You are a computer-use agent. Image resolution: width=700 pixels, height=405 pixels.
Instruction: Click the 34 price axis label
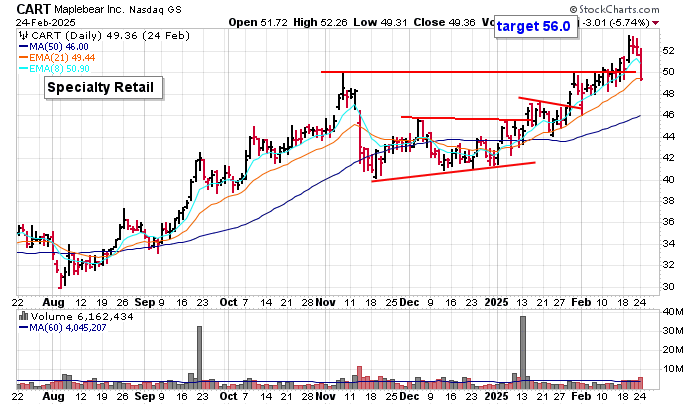coord(668,243)
